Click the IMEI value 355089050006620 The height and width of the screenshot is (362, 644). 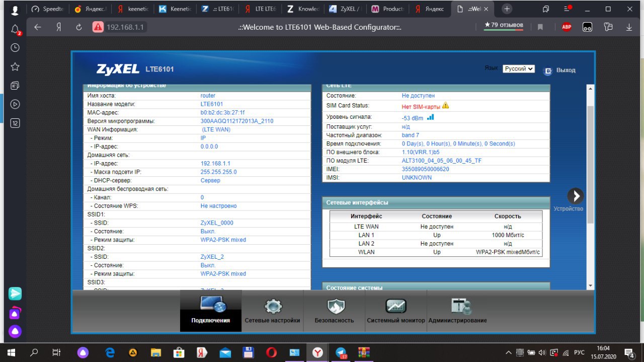425,169
